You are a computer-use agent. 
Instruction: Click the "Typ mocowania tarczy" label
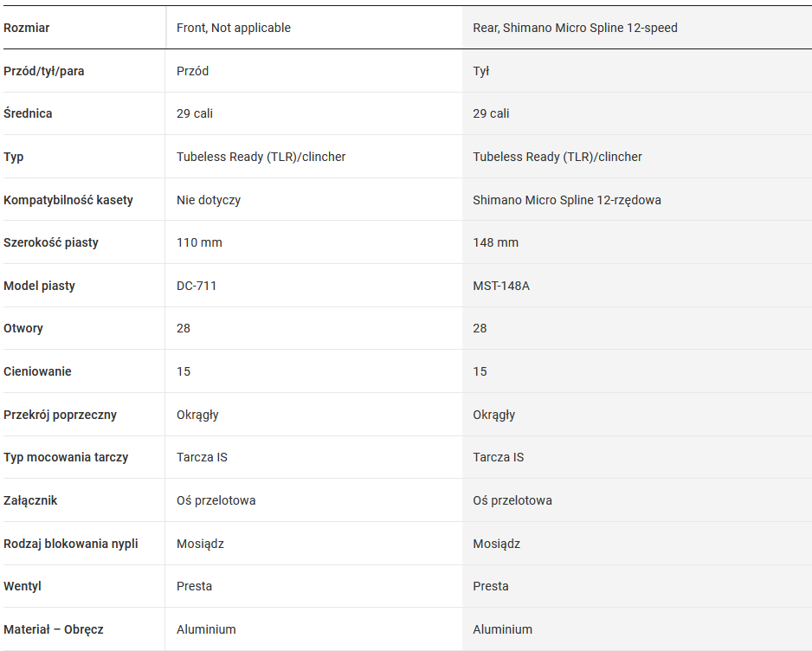pos(66,457)
